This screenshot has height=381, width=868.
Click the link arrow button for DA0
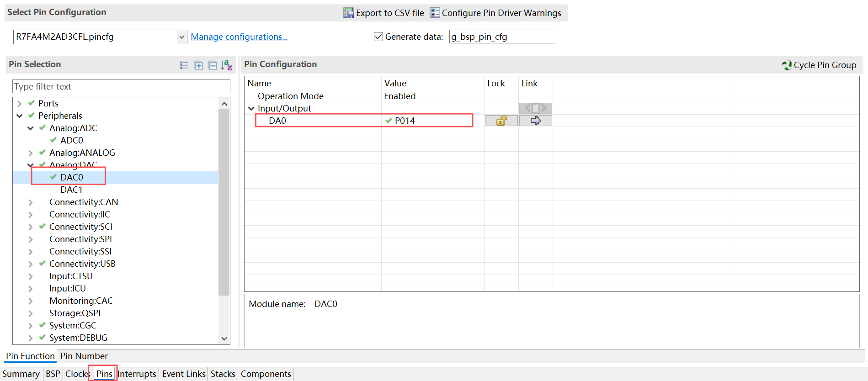click(536, 121)
